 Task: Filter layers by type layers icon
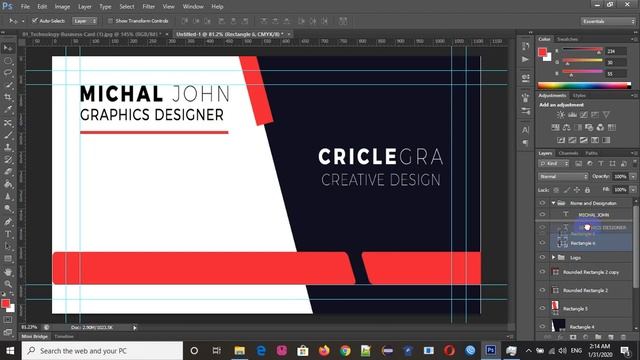601,163
